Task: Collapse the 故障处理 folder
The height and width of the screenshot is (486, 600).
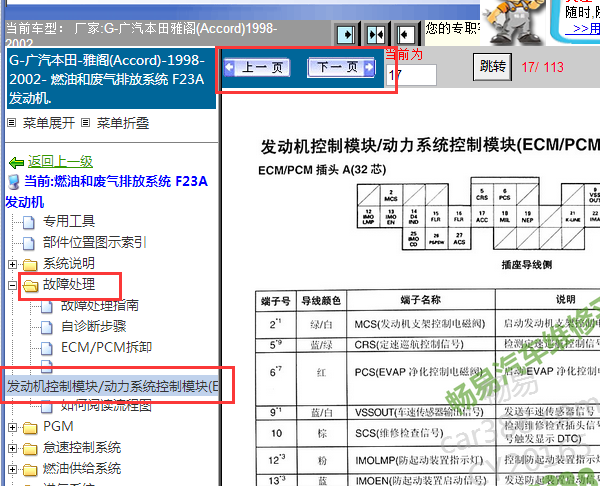Action: click(12, 285)
